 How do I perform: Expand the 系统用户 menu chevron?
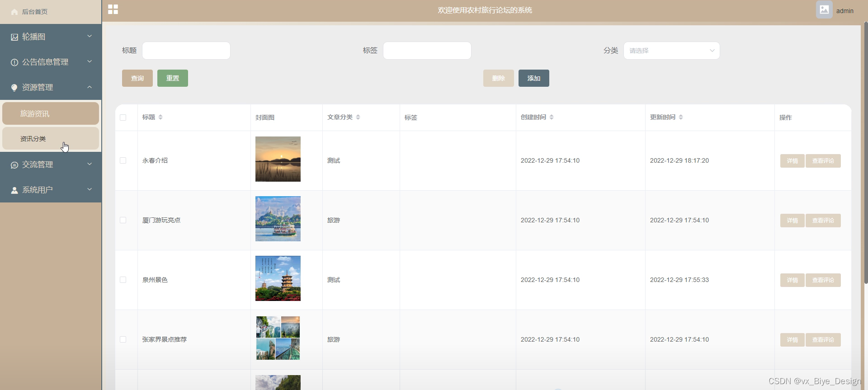pos(90,189)
